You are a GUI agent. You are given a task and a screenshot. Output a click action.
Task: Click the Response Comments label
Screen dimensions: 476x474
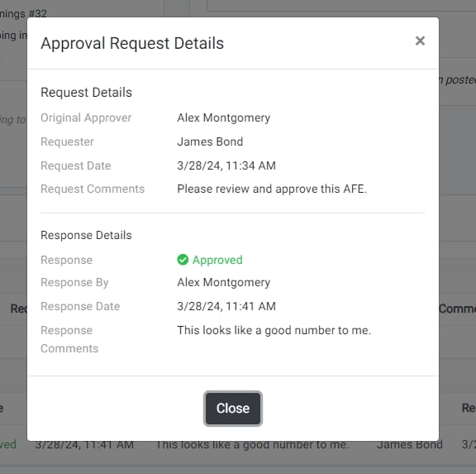pos(69,339)
